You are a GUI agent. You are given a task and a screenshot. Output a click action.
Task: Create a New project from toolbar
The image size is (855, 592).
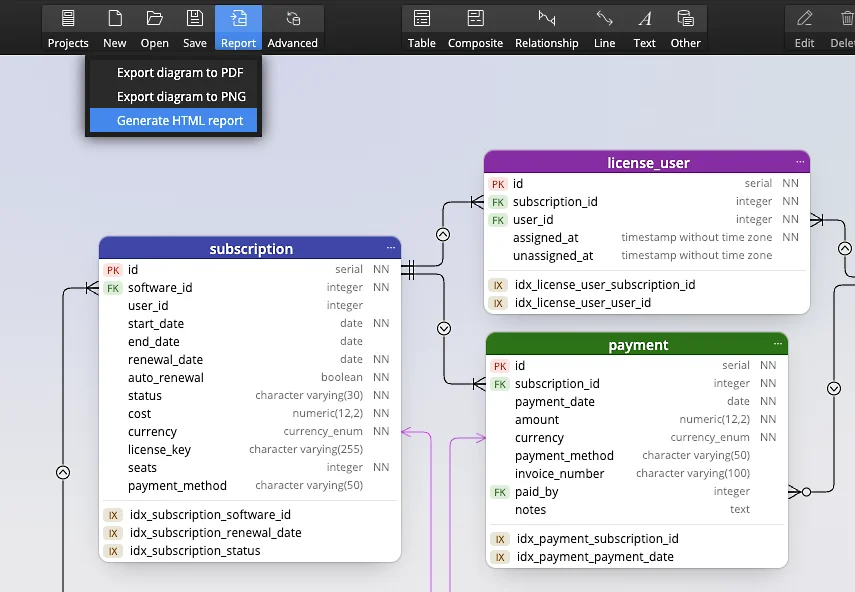click(115, 28)
